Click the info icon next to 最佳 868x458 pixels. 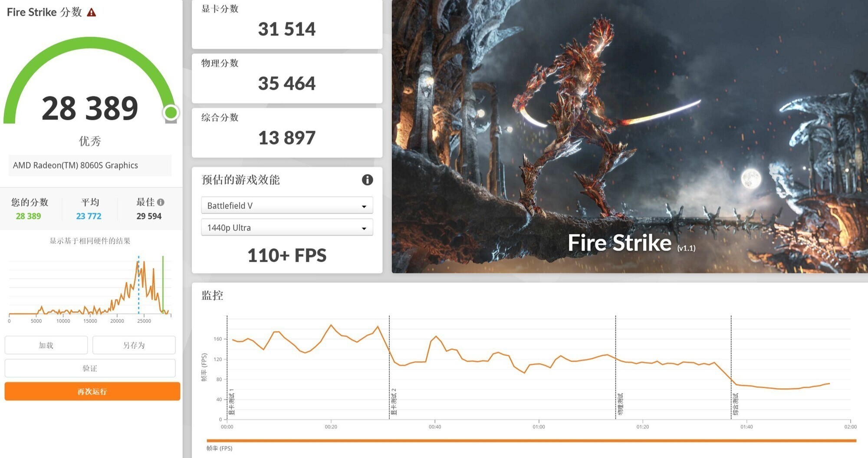161,202
